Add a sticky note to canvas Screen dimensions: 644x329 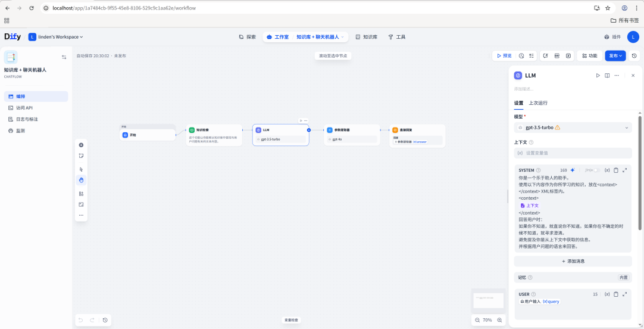point(81,156)
